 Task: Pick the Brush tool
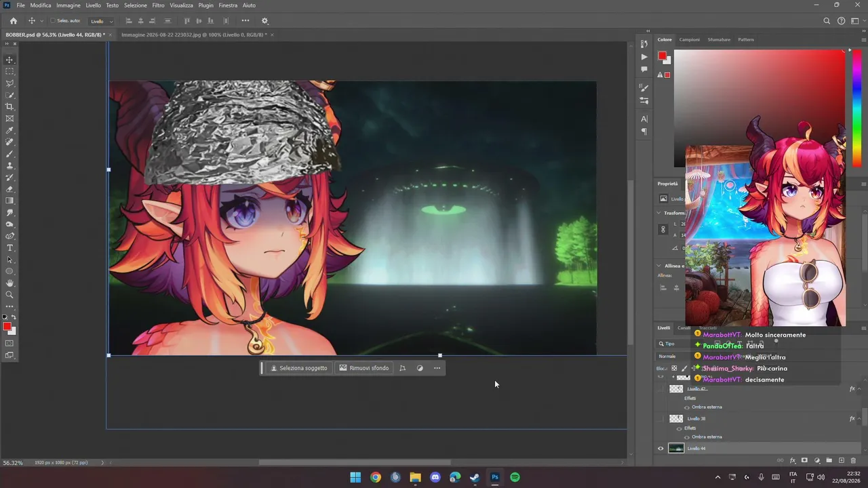(x=9, y=154)
